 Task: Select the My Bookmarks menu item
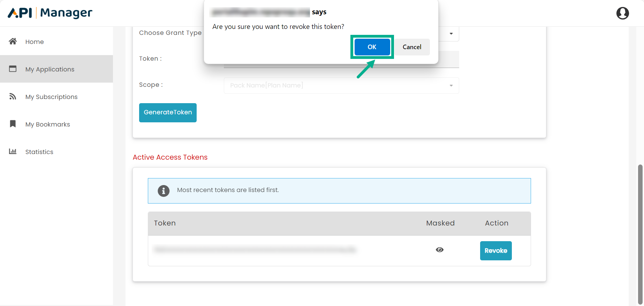pyautogui.click(x=47, y=124)
